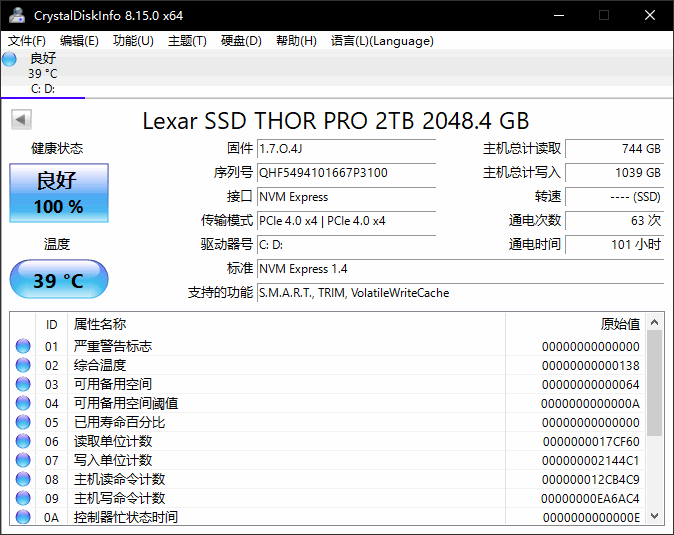
Task: Click the disk status orb in drive tab
Action: pos(10,59)
